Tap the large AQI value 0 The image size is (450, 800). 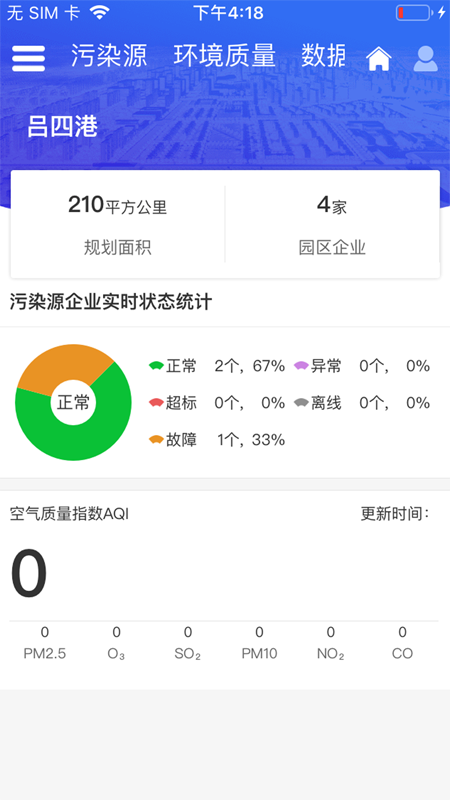click(29, 573)
